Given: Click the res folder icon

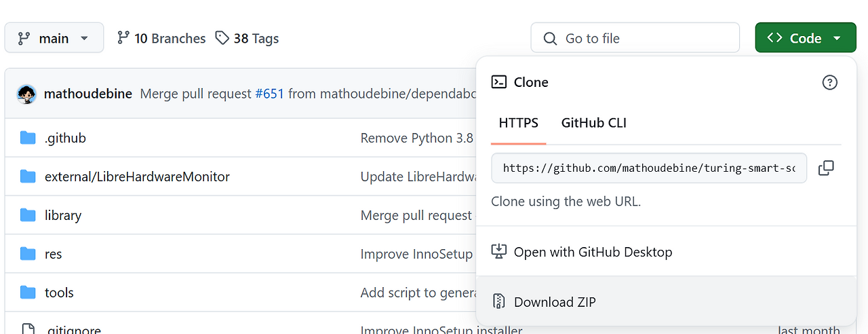Looking at the screenshot, I should tap(28, 254).
